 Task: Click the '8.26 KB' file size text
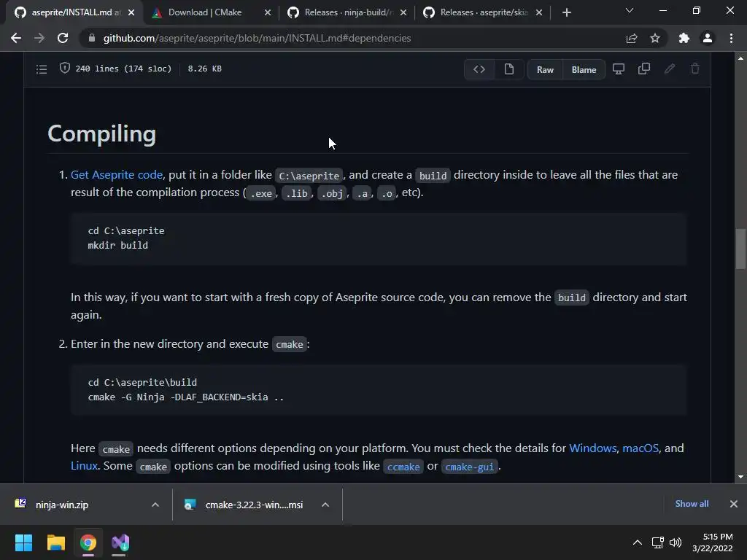(x=204, y=69)
